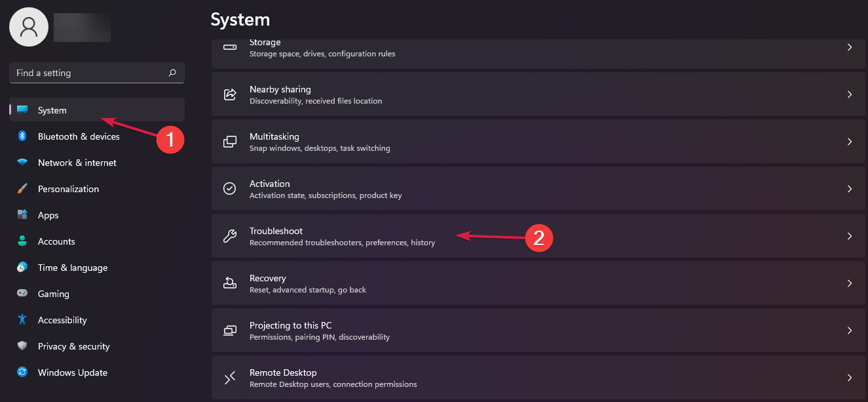
Task: Click the Multitasking window icon
Action: point(229,141)
